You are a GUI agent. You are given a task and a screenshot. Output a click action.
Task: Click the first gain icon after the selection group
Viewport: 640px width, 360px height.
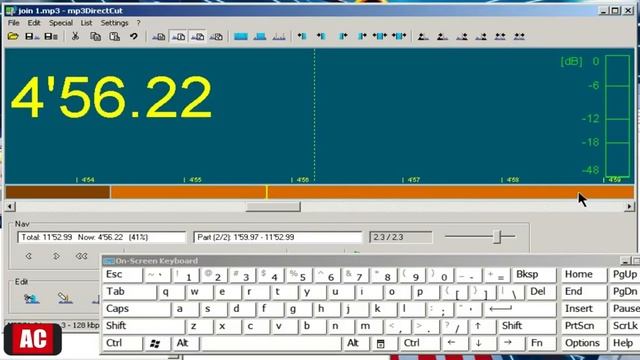pos(423,36)
